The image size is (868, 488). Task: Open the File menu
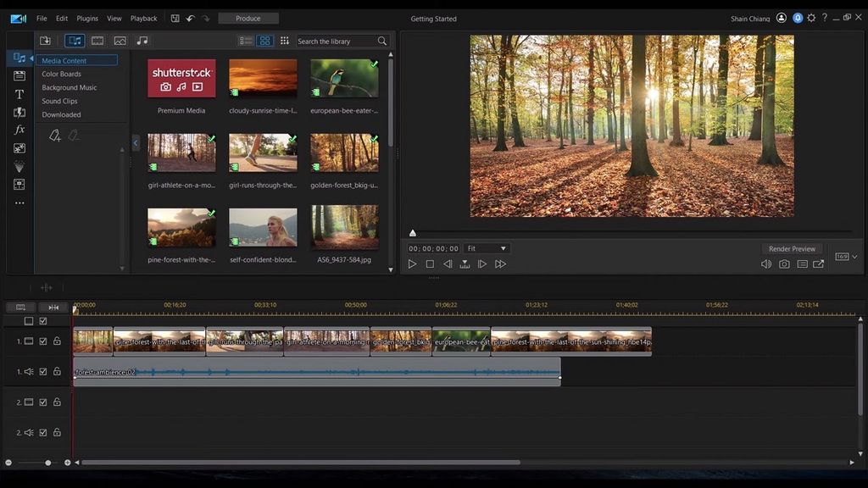pos(40,18)
